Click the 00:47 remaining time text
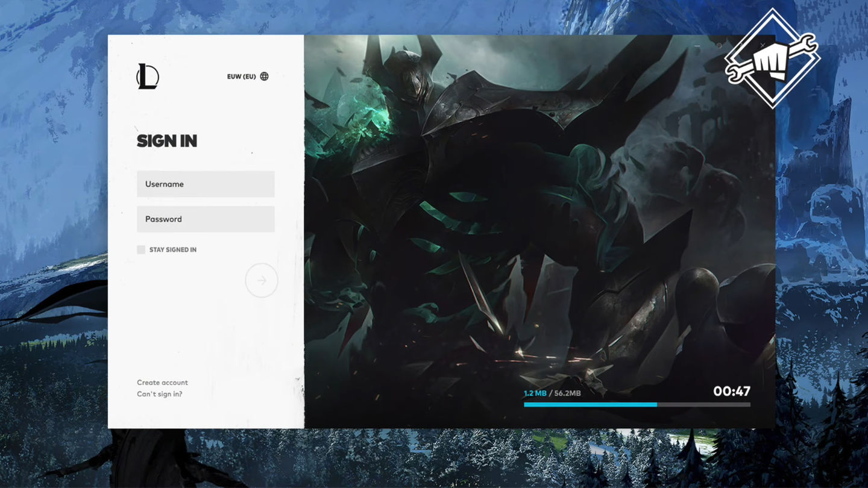 pos(732,392)
